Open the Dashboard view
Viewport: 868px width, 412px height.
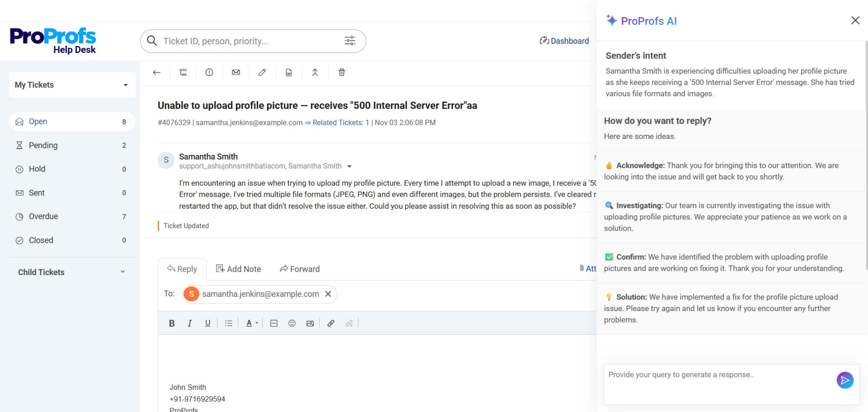tap(564, 41)
